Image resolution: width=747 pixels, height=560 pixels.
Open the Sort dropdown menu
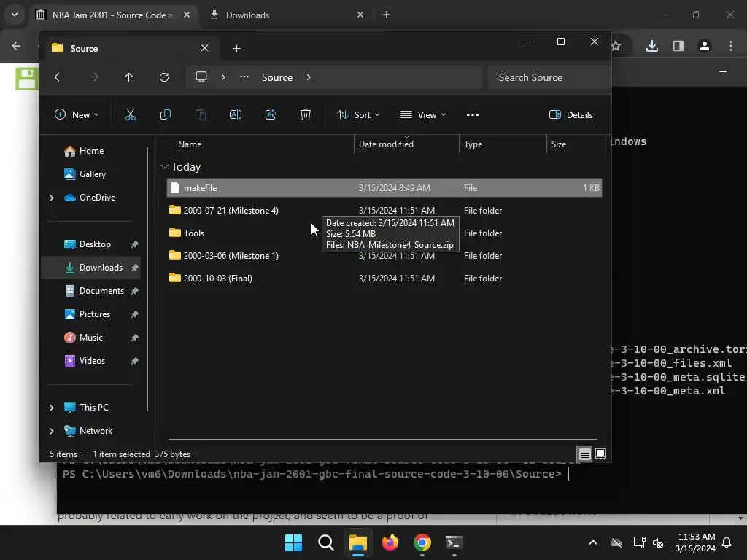point(358,114)
